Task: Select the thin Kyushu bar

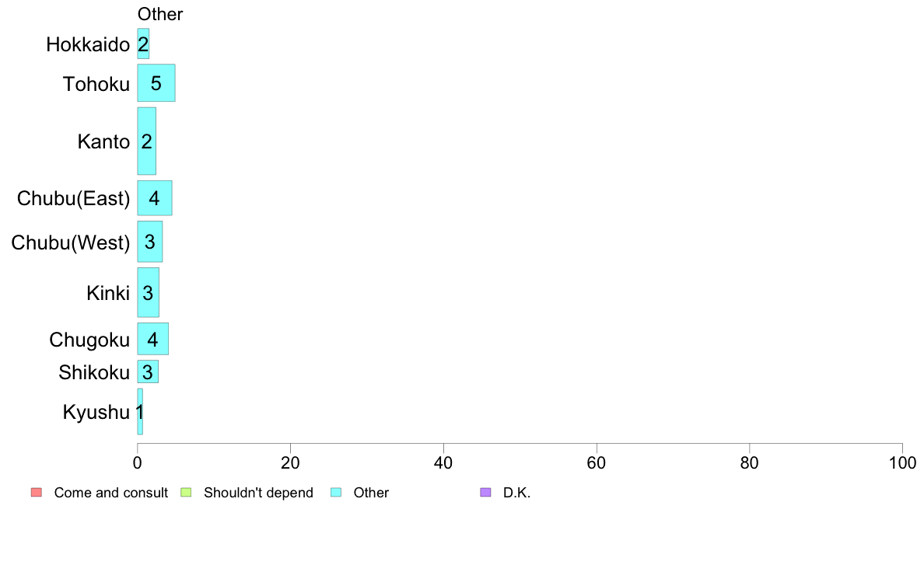Action: point(140,411)
